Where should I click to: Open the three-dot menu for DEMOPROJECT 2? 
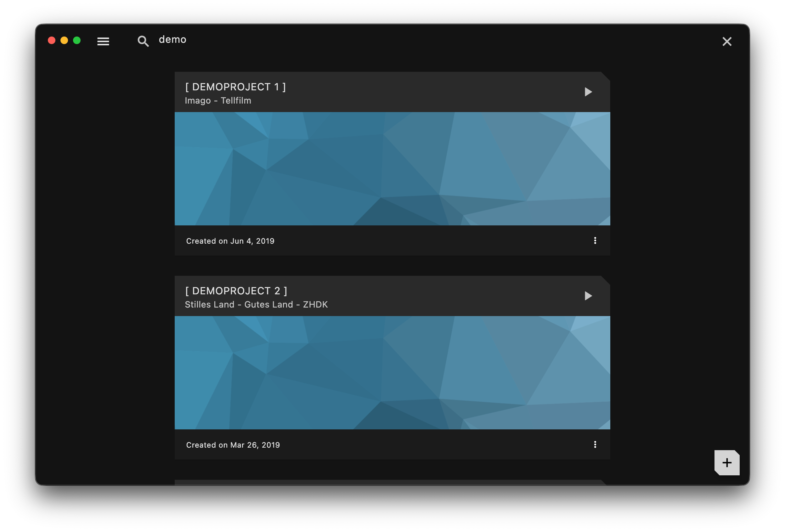(595, 444)
